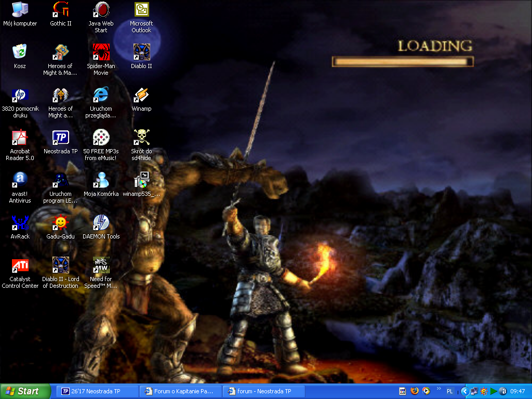Viewport: 532px width, 399px height.
Task: Select the AvRack desktop icon
Action: coord(20,227)
